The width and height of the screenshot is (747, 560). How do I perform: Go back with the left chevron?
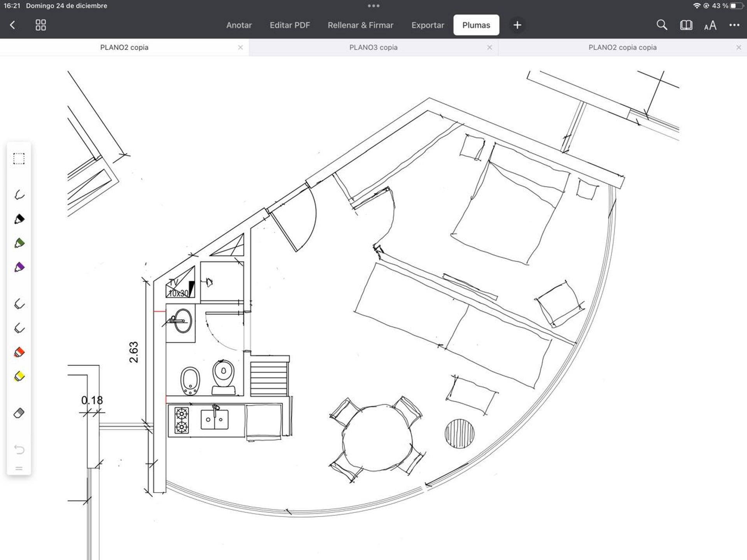12,25
